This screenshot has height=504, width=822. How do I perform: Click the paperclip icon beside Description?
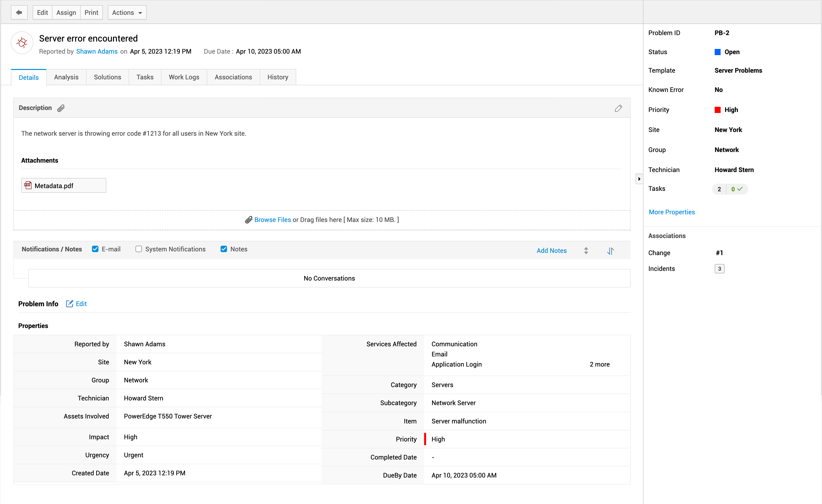coord(61,108)
